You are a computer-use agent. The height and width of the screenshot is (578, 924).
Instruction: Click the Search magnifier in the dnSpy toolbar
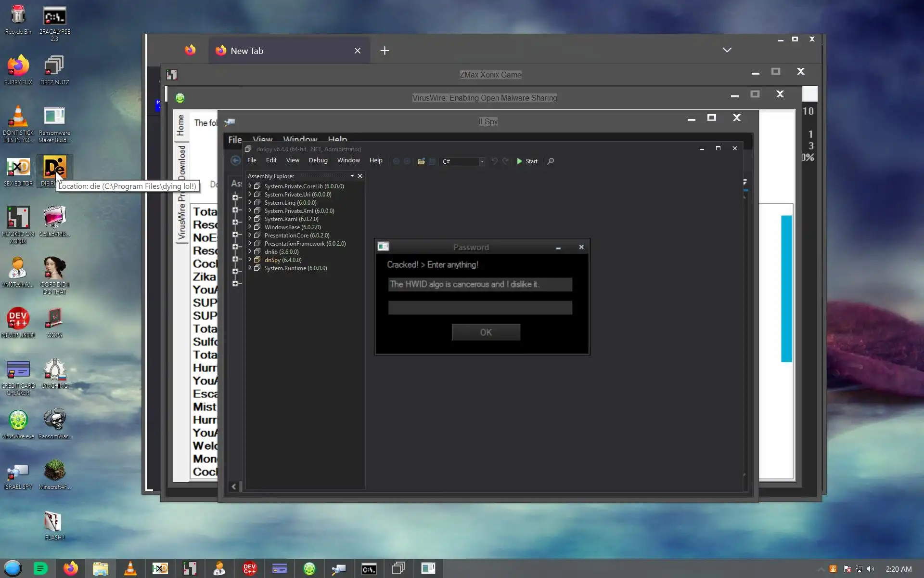(x=551, y=161)
